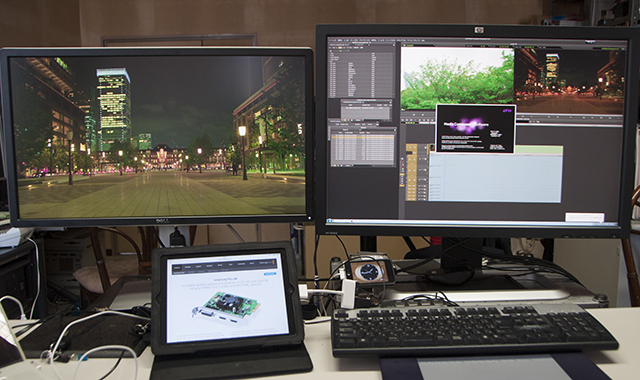Toggle the bottom yellow track button in the timeline
This screenshot has height=380, width=640.
click(411, 198)
